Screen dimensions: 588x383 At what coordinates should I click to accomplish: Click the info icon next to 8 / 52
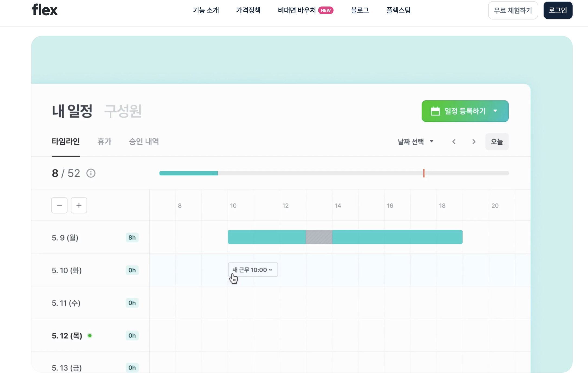click(x=91, y=173)
